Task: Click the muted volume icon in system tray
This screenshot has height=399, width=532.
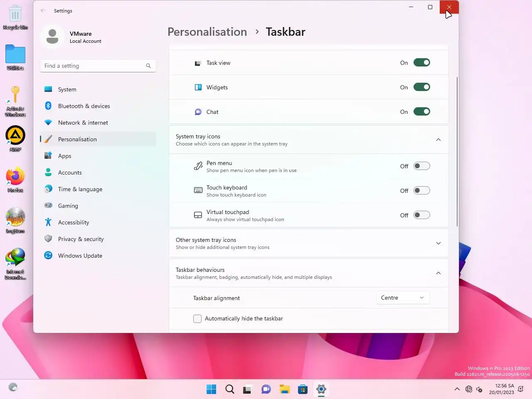Action: pyautogui.click(x=479, y=389)
